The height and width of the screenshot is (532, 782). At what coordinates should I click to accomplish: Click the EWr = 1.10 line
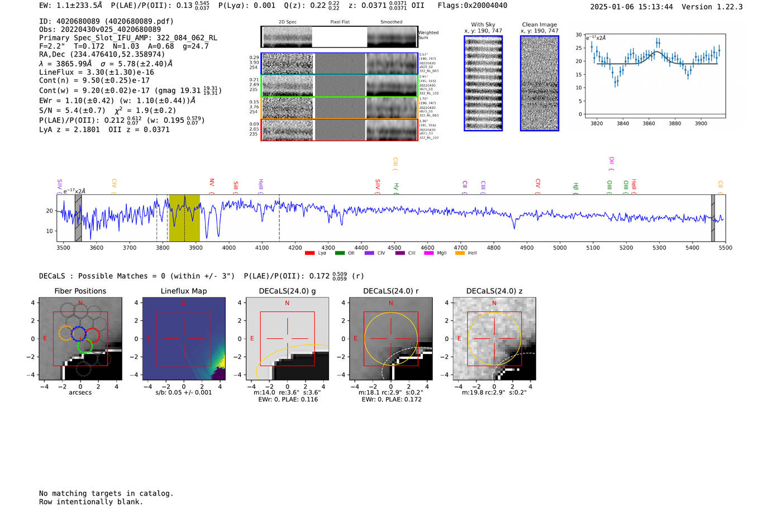point(117,100)
